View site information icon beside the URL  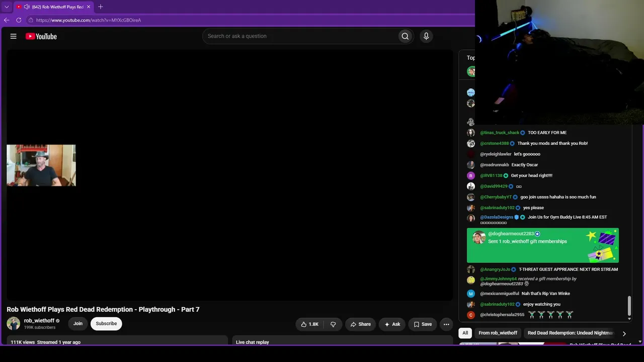tap(31, 20)
